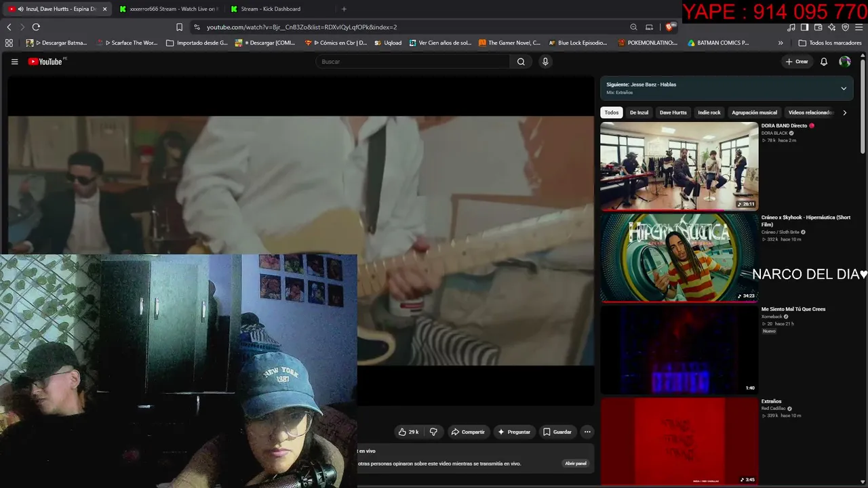Open the 'Ver Cien años de sol...' bookmark

pos(440,43)
